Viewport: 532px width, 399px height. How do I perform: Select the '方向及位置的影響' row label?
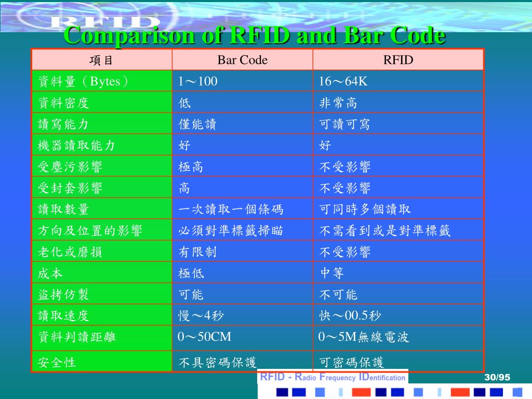[x=102, y=231]
